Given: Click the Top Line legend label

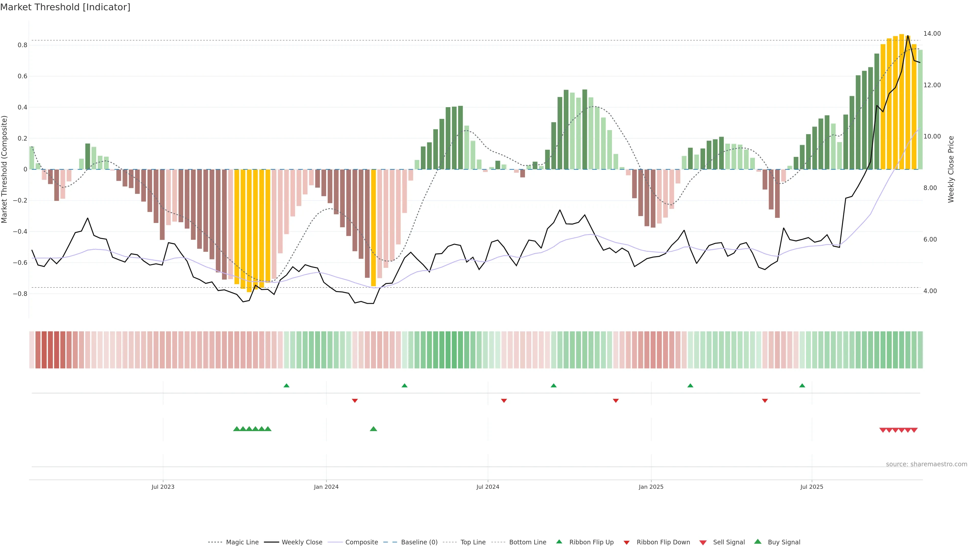Looking at the screenshot, I should (473, 542).
